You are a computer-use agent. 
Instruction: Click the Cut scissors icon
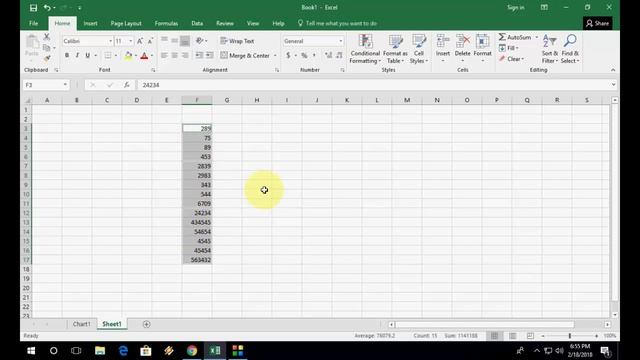[x=47, y=37]
